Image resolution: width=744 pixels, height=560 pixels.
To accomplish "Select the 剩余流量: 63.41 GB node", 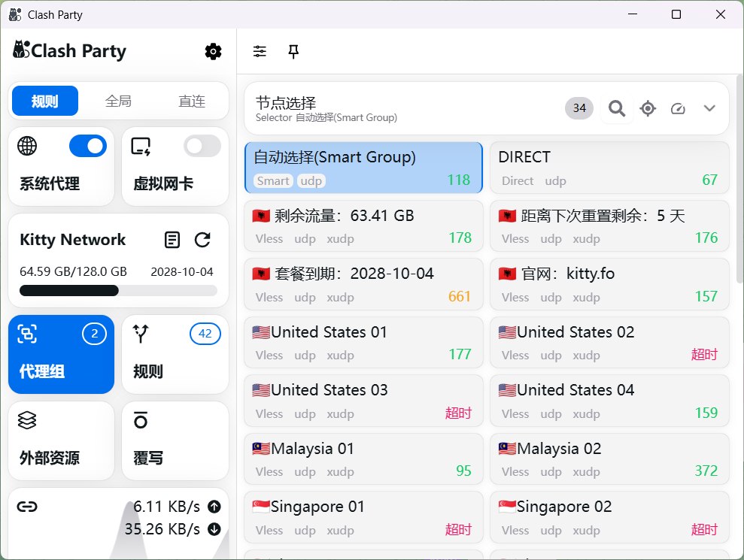I will 363,226.
